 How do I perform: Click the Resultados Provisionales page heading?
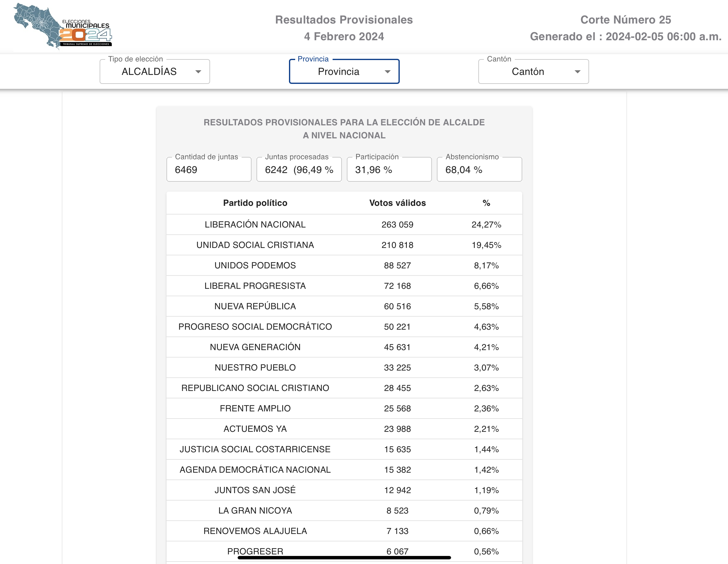344,20
